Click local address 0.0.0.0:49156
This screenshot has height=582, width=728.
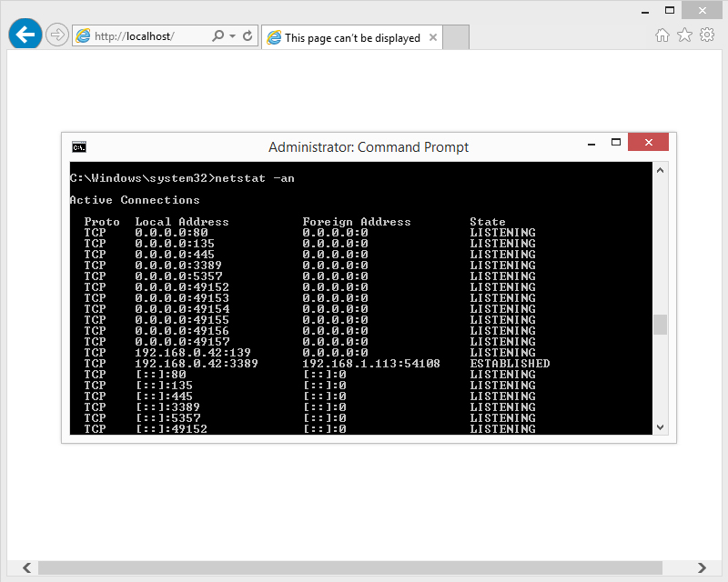(182, 331)
